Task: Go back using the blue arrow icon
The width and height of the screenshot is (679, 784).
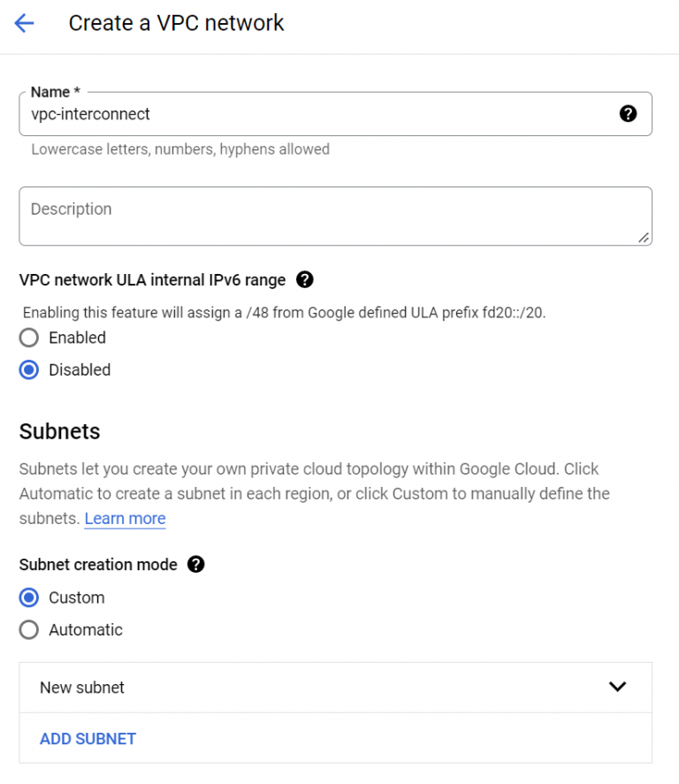Action: 23,23
